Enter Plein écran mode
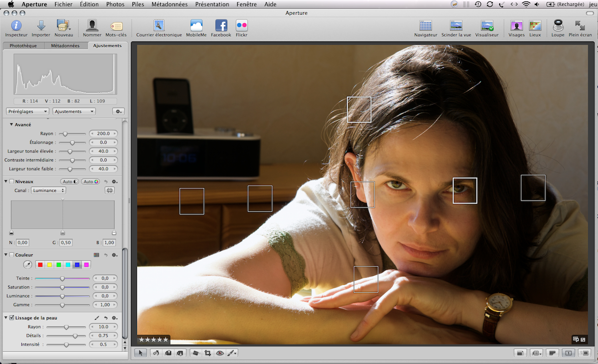 (x=580, y=28)
